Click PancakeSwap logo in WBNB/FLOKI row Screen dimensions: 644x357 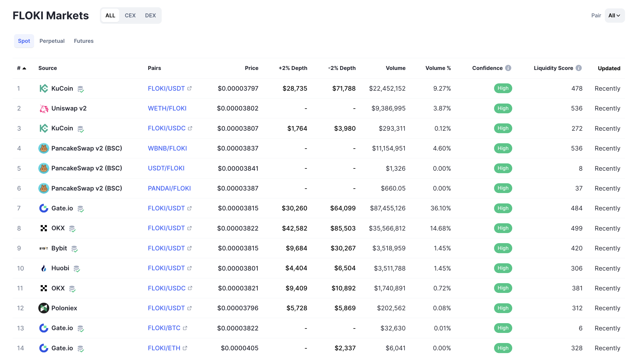coord(44,148)
